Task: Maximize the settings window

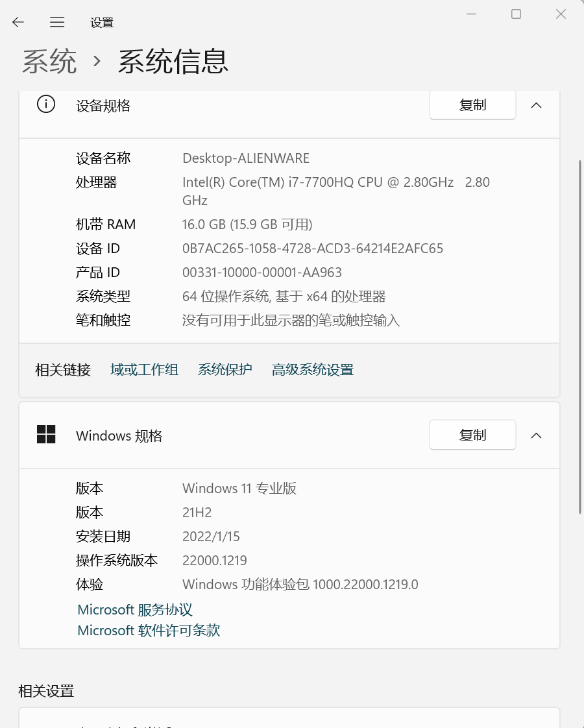Action: (517, 14)
